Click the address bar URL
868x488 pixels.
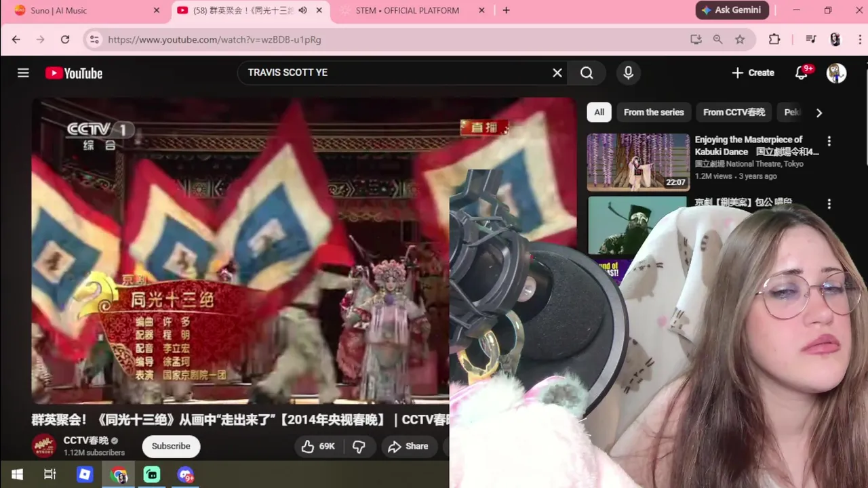214,39
